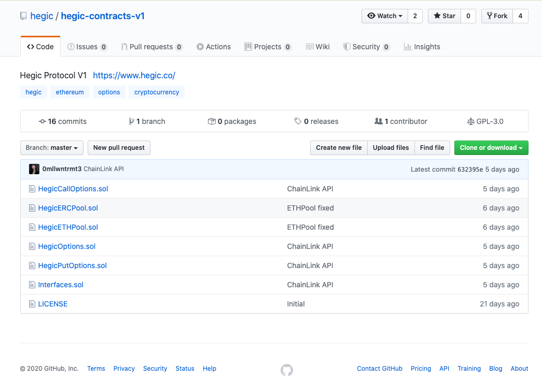
Task: Click ETHPool fixed message in HegicERCPool.sol row
Action: pyautogui.click(x=310, y=208)
